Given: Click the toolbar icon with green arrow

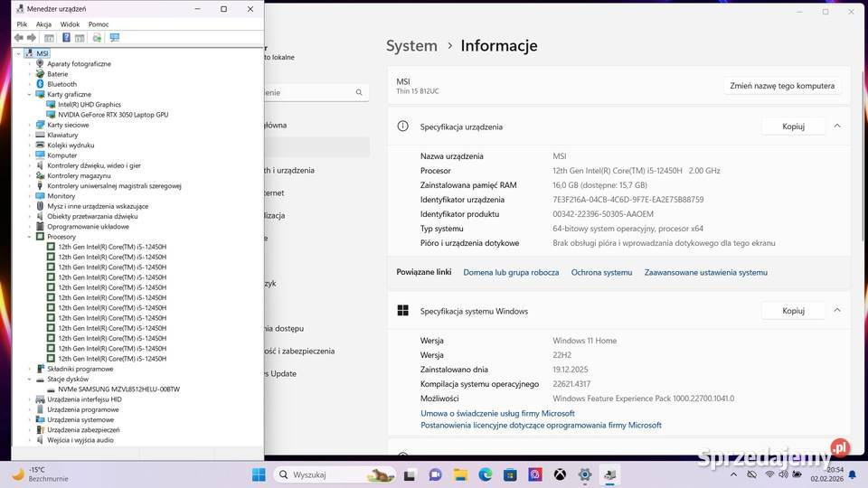Looking at the screenshot, I should (x=97, y=38).
